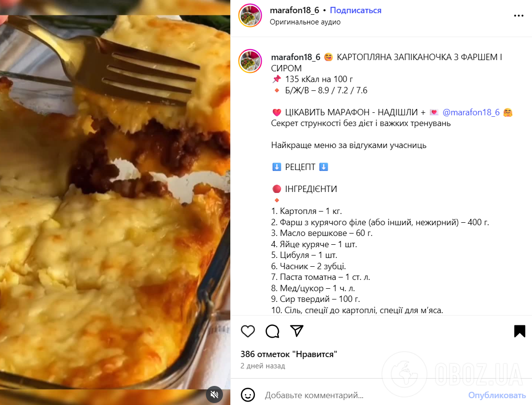Open the three-dot more options menu
The height and width of the screenshot is (405, 532).
pyautogui.click(x=518, y=16)
